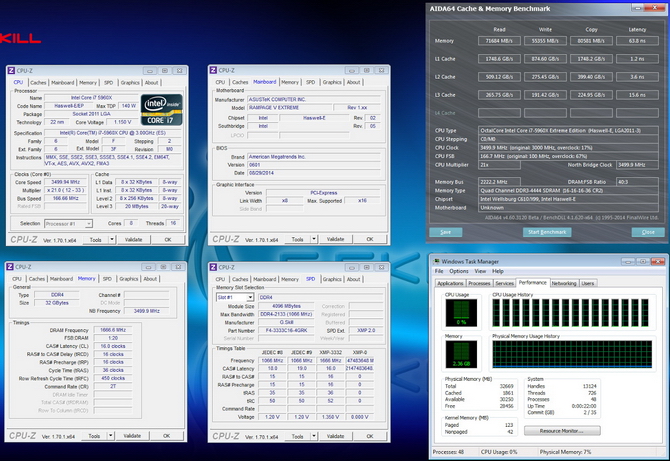The image size is (670, 461).
Task: Expand the Tools dropdown arrow in the SPD window
Action: pyautogui.click(x=314, y=436)
